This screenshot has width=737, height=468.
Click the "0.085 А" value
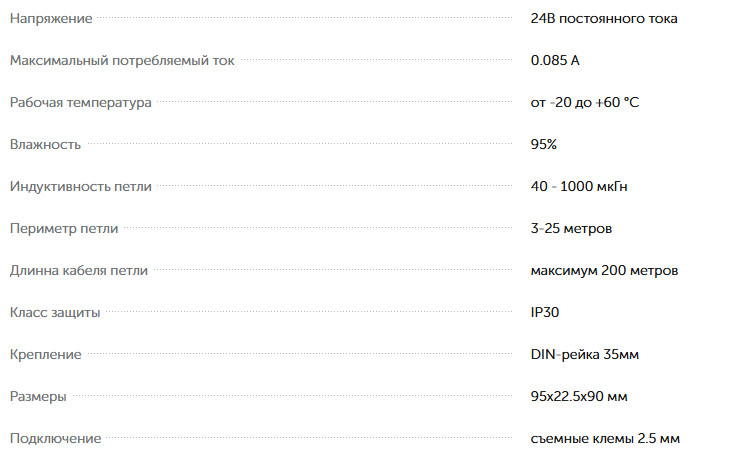click(555, 61)
